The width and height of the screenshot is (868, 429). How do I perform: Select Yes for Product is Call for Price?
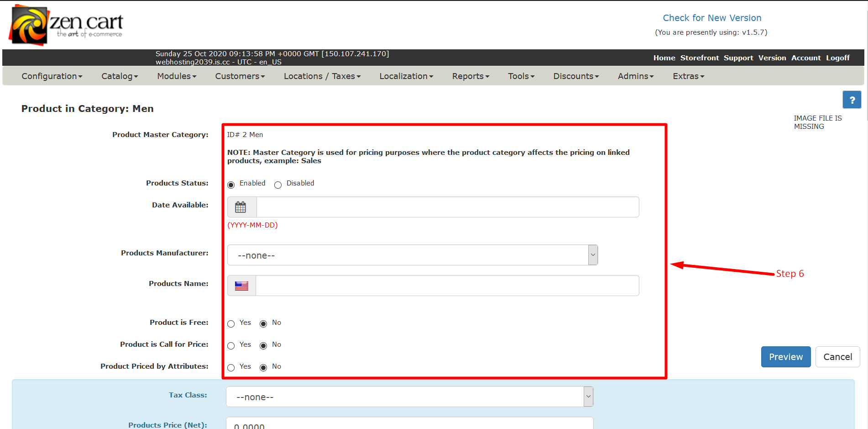(x=231, y=346)
